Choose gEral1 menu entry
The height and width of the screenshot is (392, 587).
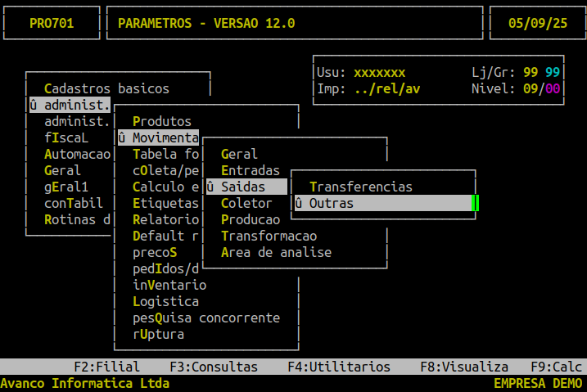66,187
